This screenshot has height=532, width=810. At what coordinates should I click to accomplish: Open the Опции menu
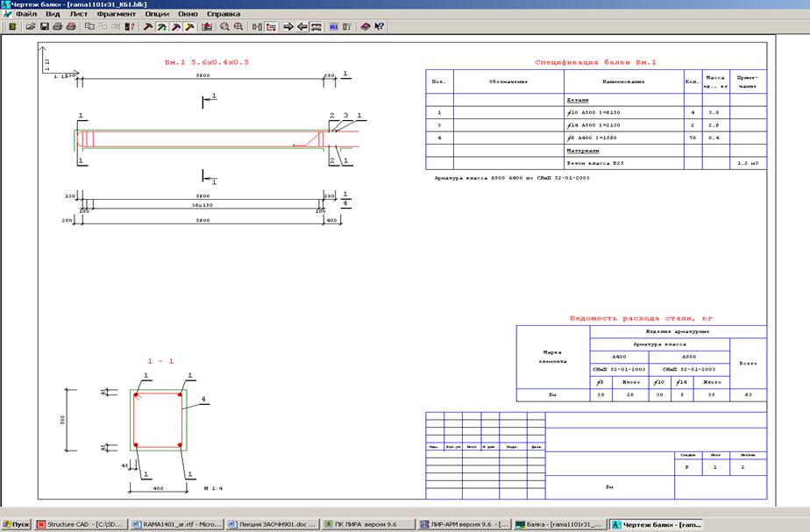click(157, 14)
